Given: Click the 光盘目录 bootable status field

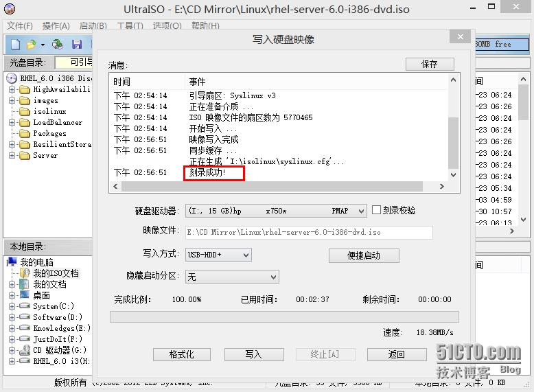Looking at the screenshot, I should [x=74, y=62].
